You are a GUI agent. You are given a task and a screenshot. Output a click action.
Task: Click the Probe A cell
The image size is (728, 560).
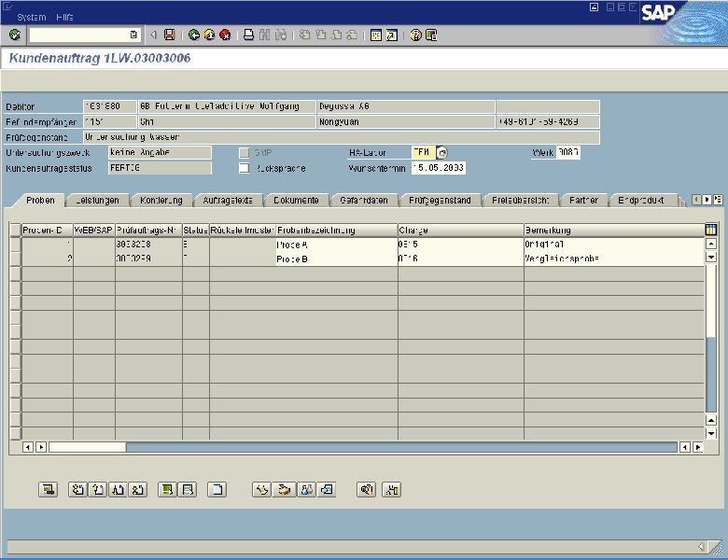pyautogui.click(x=337, y=245)
